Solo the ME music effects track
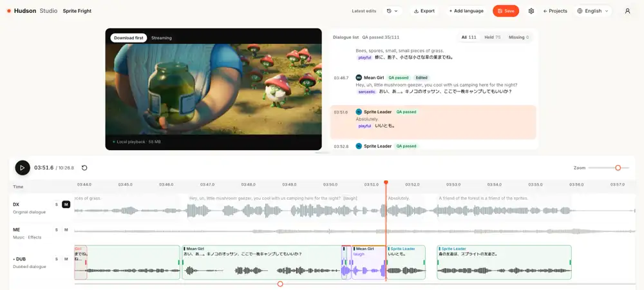The image size is (644, 290). 56,230
